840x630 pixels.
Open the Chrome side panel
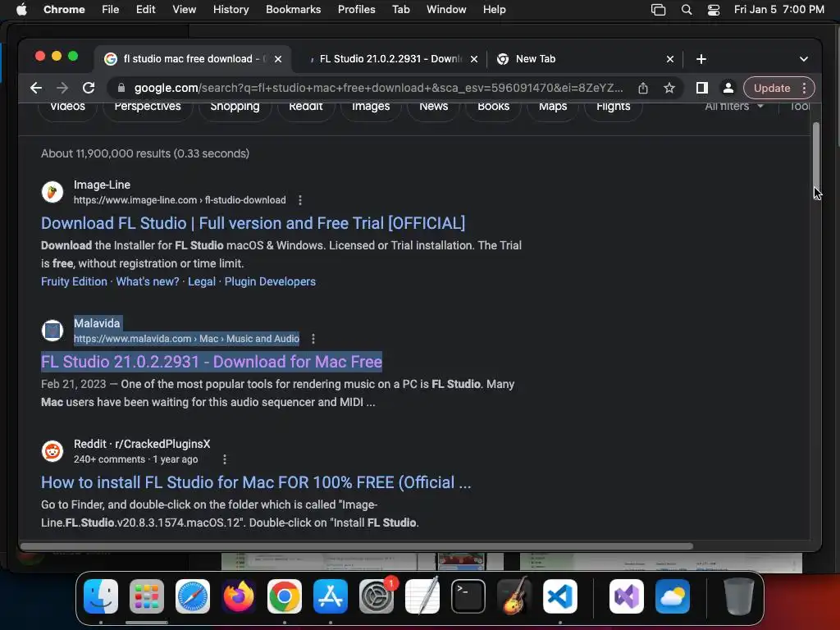(x=702, y=88)
